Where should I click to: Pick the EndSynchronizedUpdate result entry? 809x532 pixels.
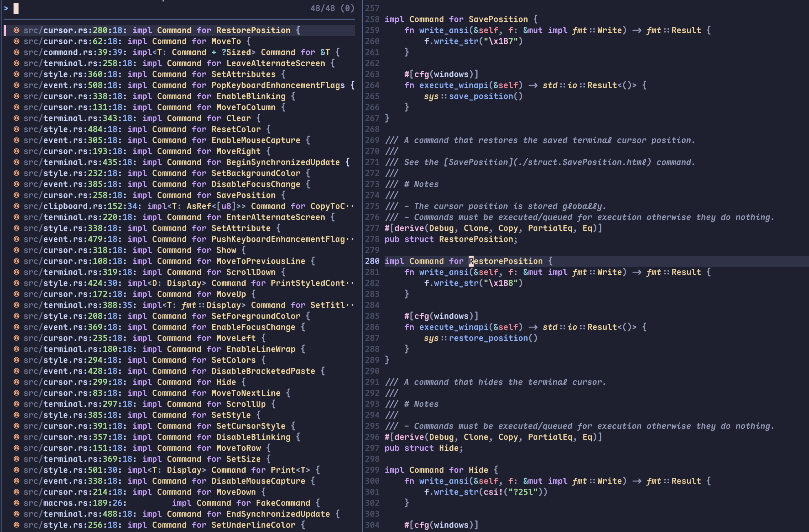coord(181,514)
